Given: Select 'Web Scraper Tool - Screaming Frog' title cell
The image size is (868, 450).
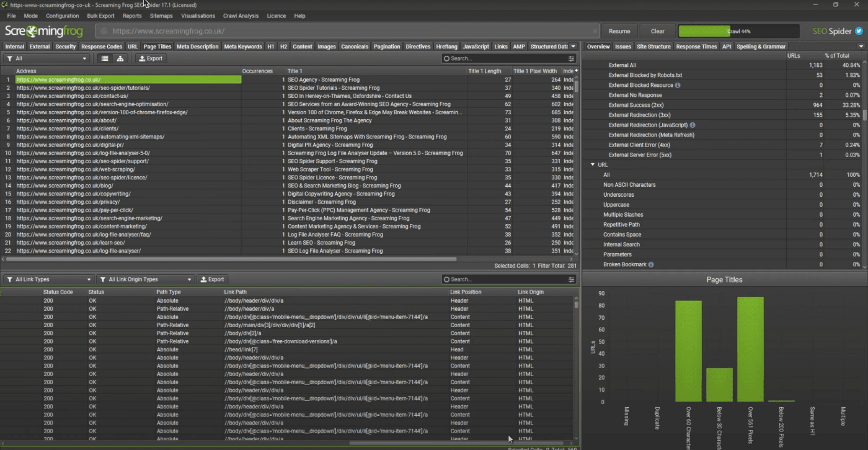Looking at the screenshot, I should tap(376, 169).
